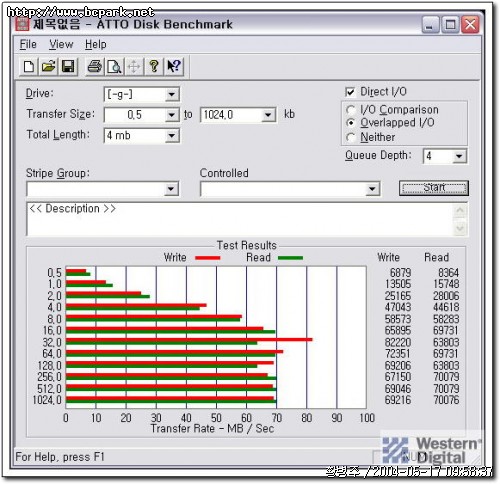This screenshot has height=484, width=500.
Task: Click the Test Results heading
Action: coord(247,245)
